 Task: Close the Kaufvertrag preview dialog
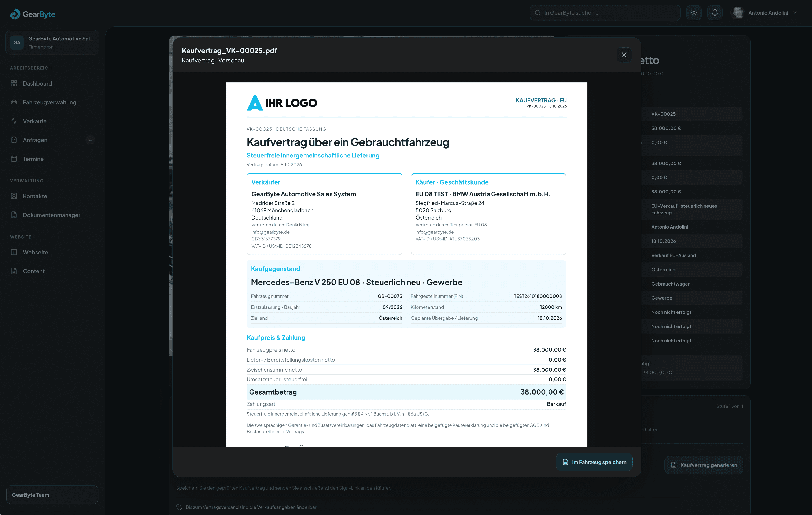tap(624, 55)
